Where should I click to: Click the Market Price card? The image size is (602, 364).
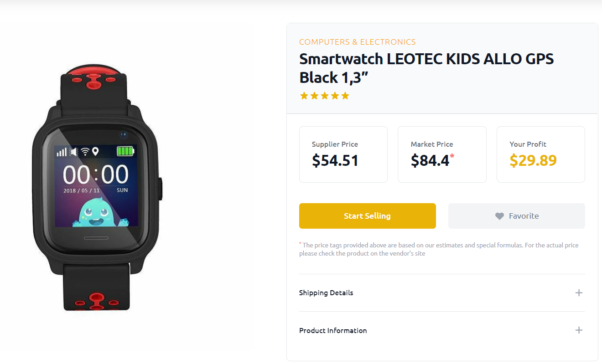click(442, 154)
